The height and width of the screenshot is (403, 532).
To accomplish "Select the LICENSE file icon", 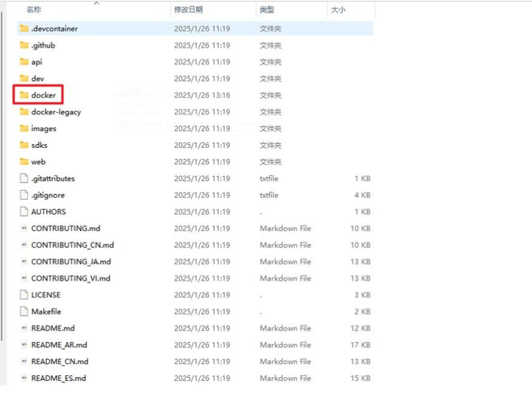I will (25, 295).
